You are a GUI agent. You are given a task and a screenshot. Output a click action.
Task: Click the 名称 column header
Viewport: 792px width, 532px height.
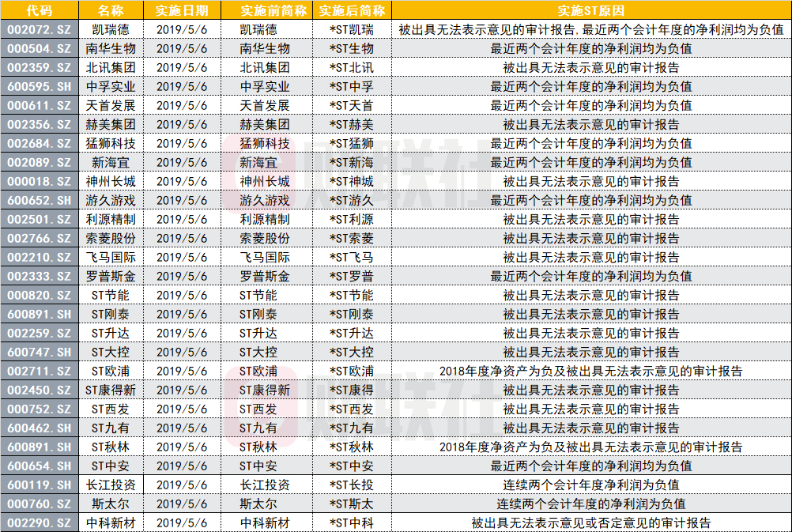click(x=111, y=10)
